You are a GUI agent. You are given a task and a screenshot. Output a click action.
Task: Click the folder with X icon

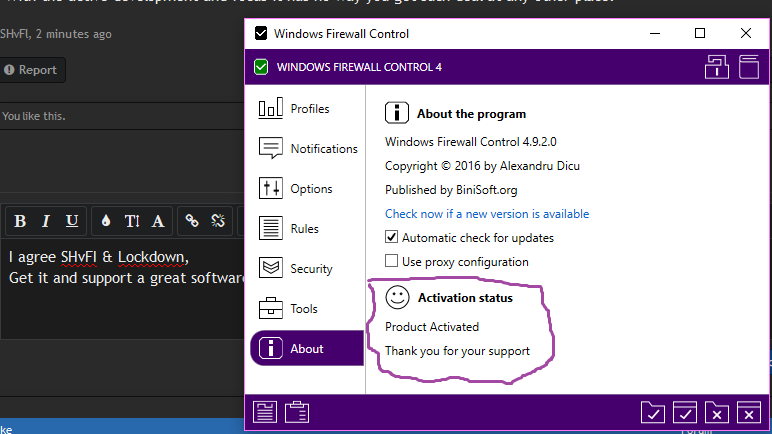pos(716,411)
